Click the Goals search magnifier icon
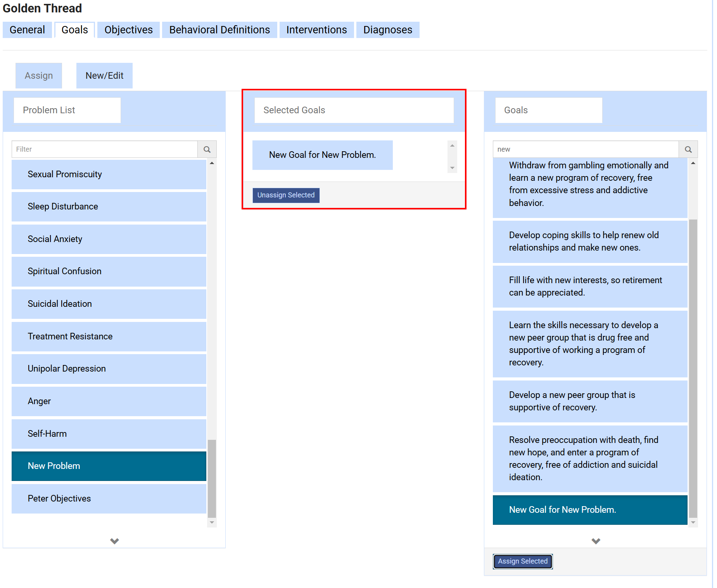The width and height of the screenshot is (717, 588). click(x=688, y=149)
